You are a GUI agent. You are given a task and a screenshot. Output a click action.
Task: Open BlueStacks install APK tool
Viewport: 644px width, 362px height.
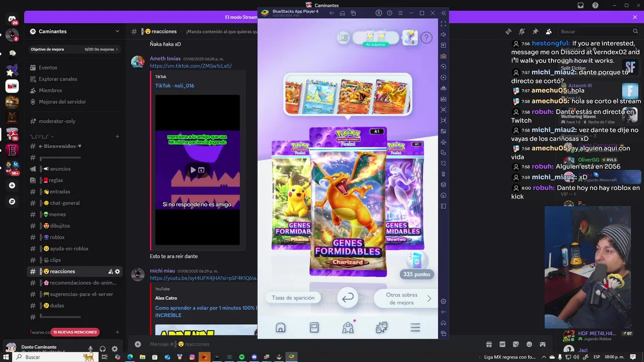(x=443, y=99)
